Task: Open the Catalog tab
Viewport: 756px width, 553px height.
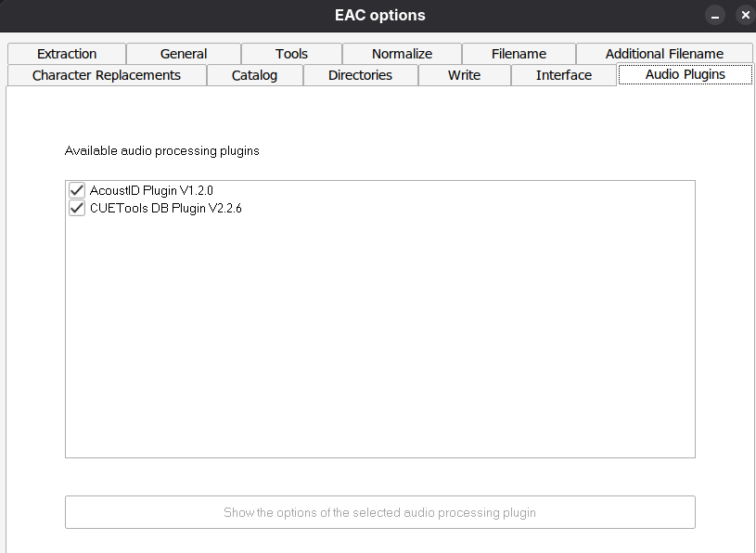Action: [x=254, y=75]
